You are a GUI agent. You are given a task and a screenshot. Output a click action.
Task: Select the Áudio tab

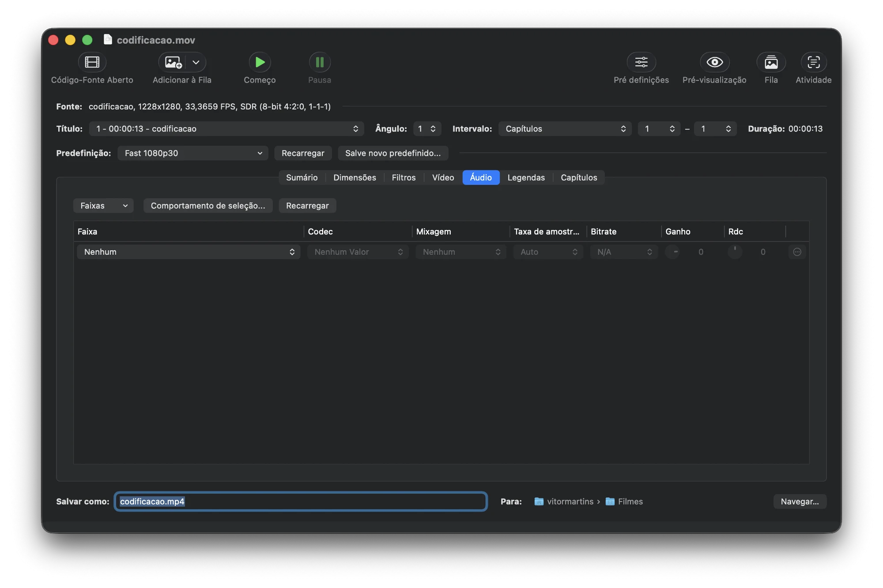481,177
